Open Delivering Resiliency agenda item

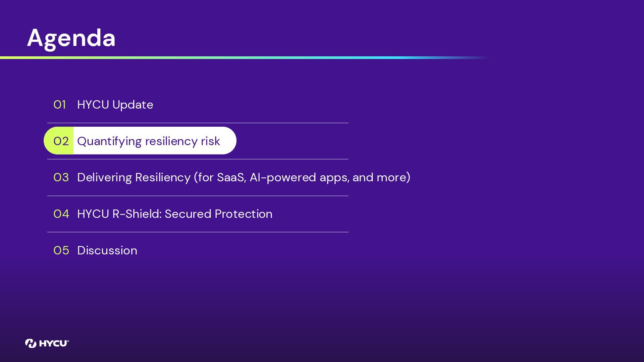tap(244, 177)
